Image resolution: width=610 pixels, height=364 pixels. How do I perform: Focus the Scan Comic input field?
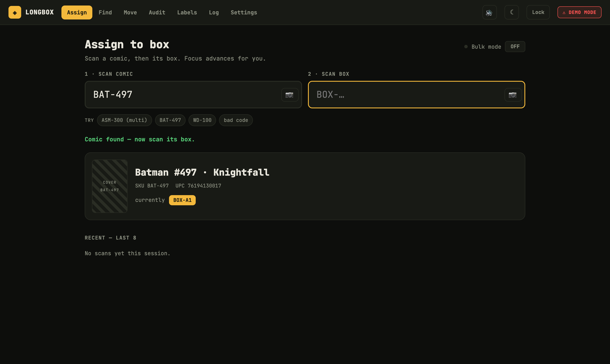(x=193, y=95)
